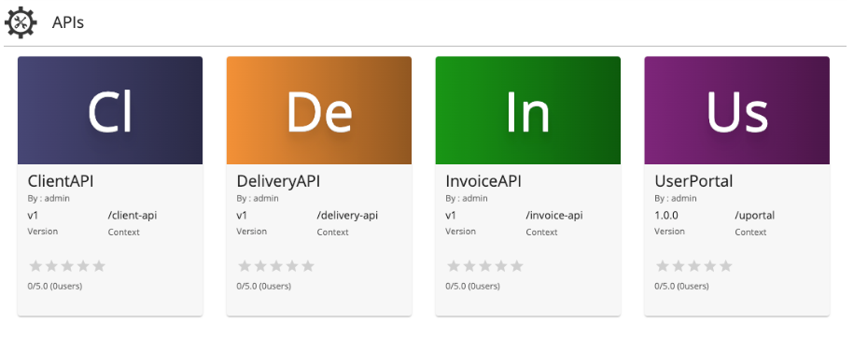Click the ClientAPI rating text 0/5.0 (0users)
The image size is (868, 338).
point(55,287)
